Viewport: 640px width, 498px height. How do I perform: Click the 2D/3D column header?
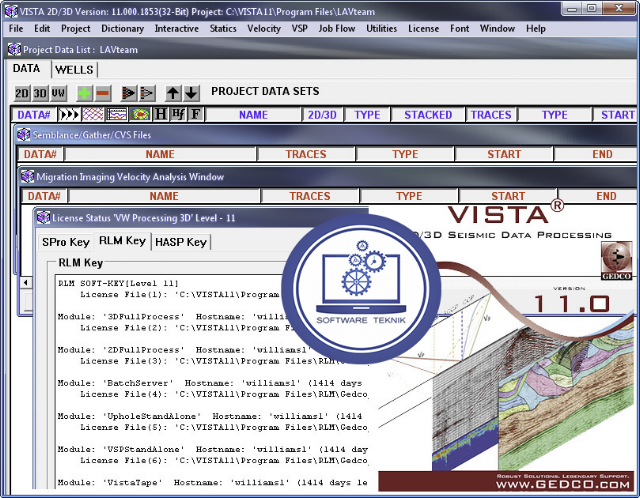[x=322, y=115]
